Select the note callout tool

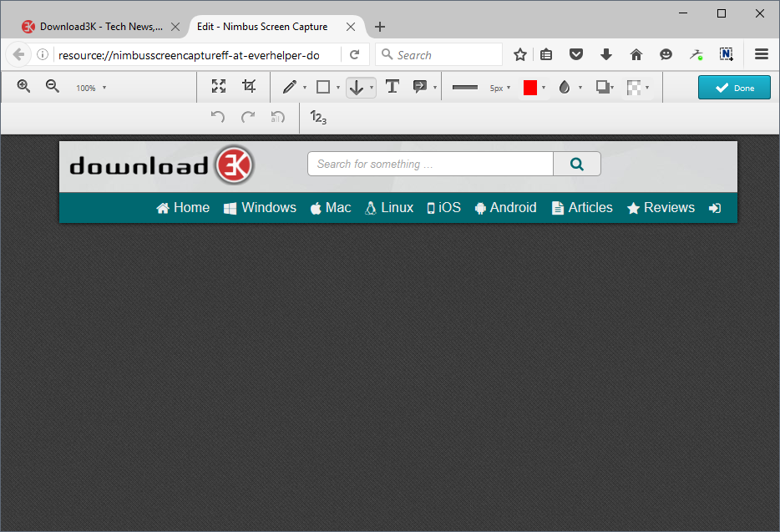pos(420,87)
